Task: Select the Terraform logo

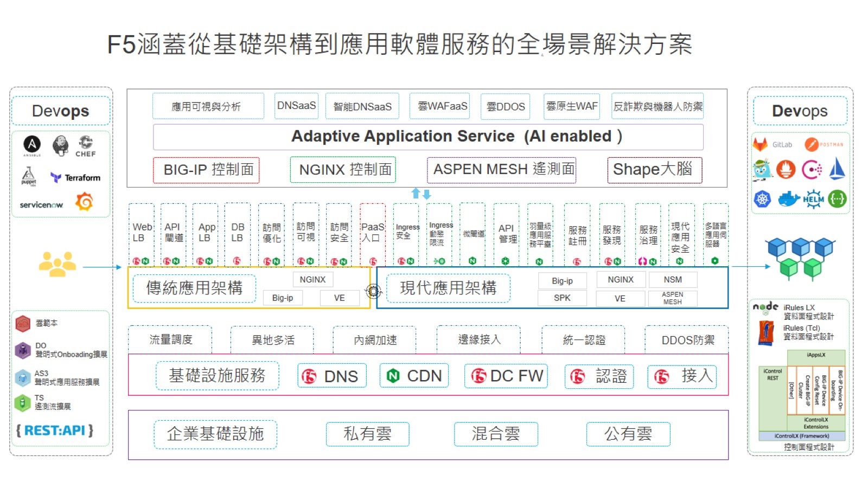Action: point(75,177)
